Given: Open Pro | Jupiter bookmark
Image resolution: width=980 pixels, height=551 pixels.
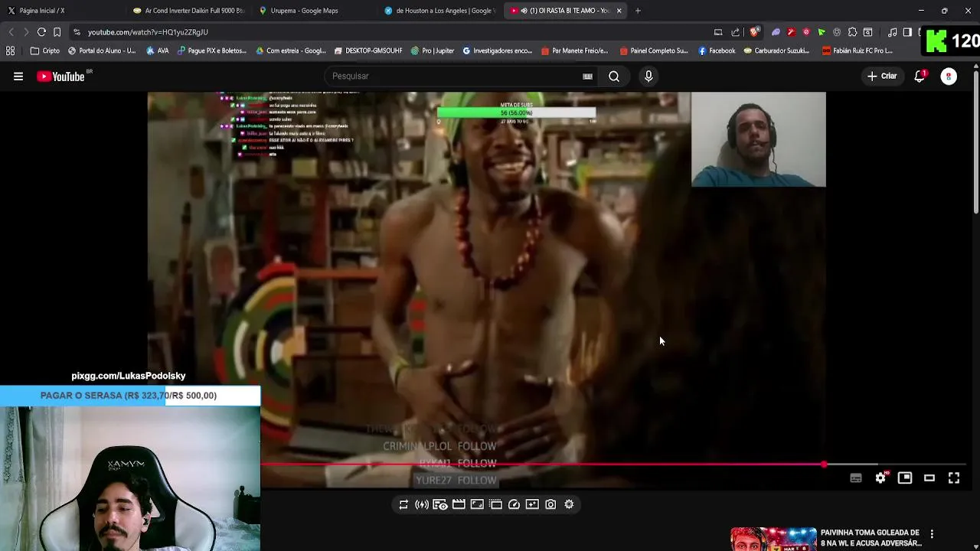Looking at the screenshot, I should pyautogui.click(x=433, y=51).
